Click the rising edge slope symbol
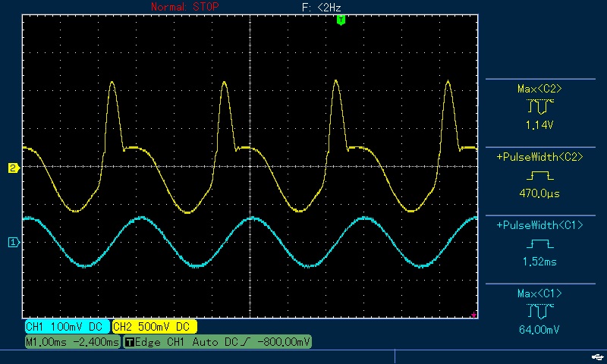Image resolution: width=607 pixels, height=364 pixels. [x=245, y=342]
